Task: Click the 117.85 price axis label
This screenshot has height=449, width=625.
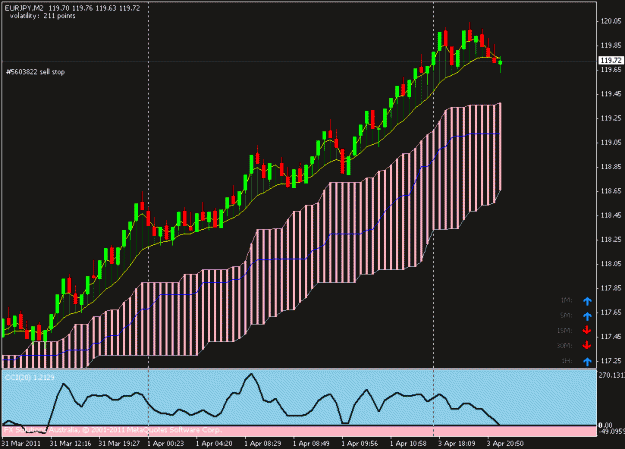Action: point(611,288)
